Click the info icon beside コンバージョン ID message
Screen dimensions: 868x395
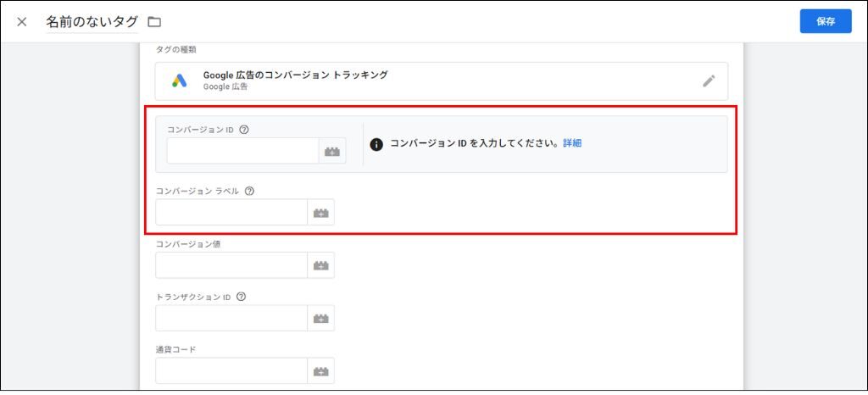(376, 144)
